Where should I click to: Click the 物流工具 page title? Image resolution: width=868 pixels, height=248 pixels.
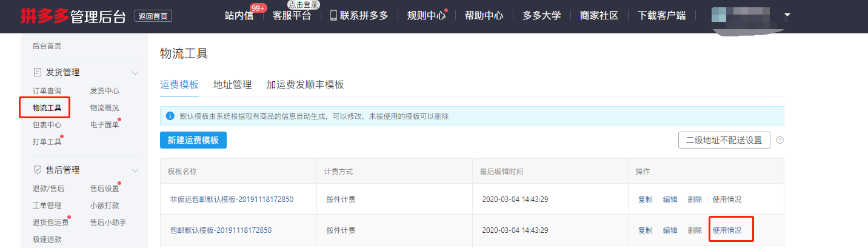[184, 53]
